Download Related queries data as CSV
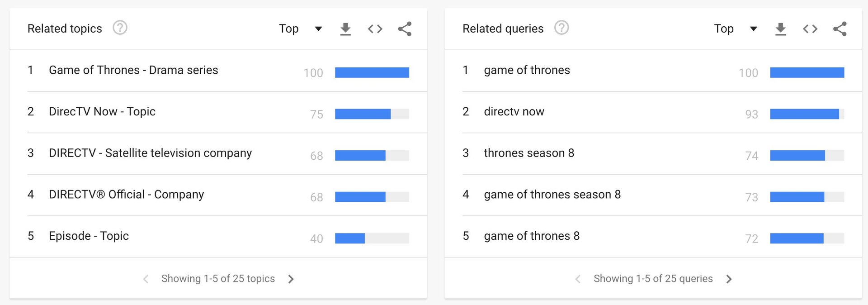 click(780, 29)
